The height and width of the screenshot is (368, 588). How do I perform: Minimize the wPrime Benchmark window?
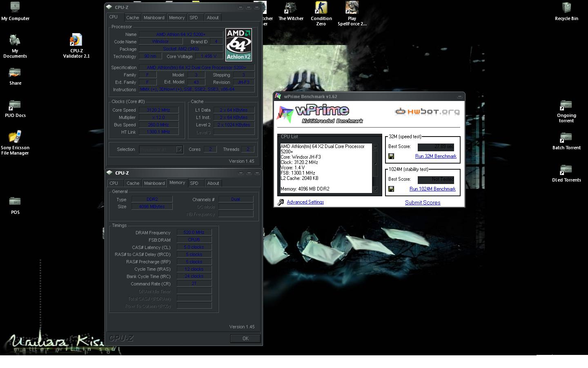(x=459, y=96)
